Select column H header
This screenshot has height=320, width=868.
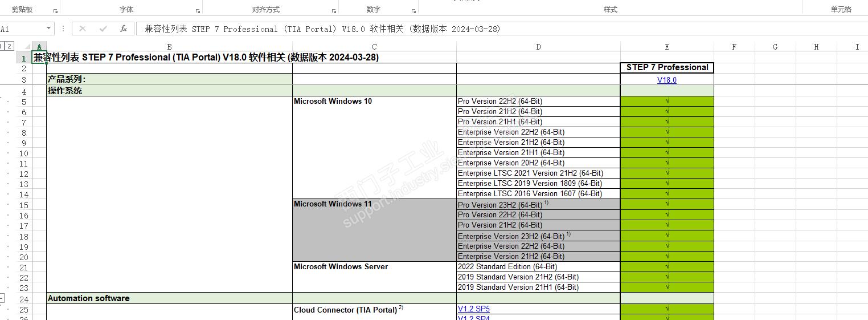point(816,47)
